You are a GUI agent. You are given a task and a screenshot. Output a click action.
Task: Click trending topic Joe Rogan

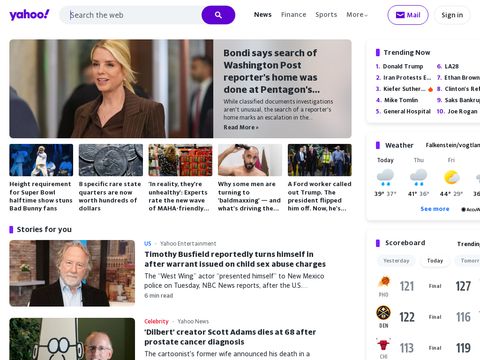coord(462,111)
